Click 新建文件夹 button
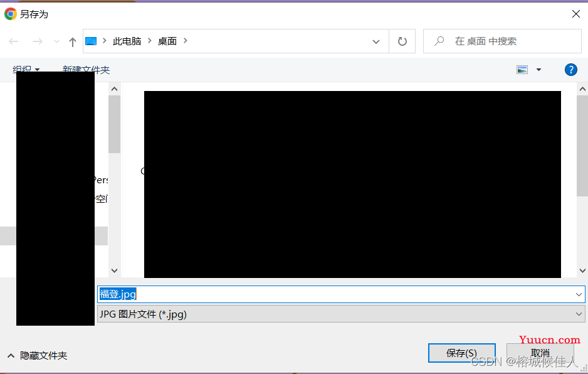The height and width of the screenshot is (374, 588). (87, 70)
